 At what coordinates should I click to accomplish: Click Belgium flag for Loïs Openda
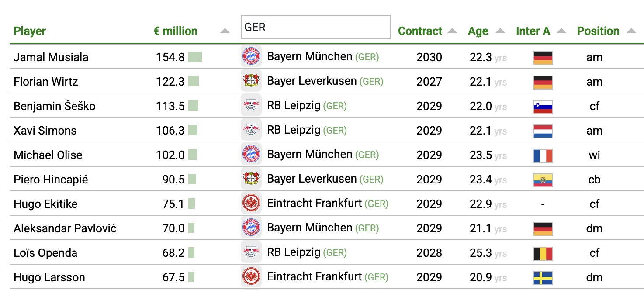(543, 253)
